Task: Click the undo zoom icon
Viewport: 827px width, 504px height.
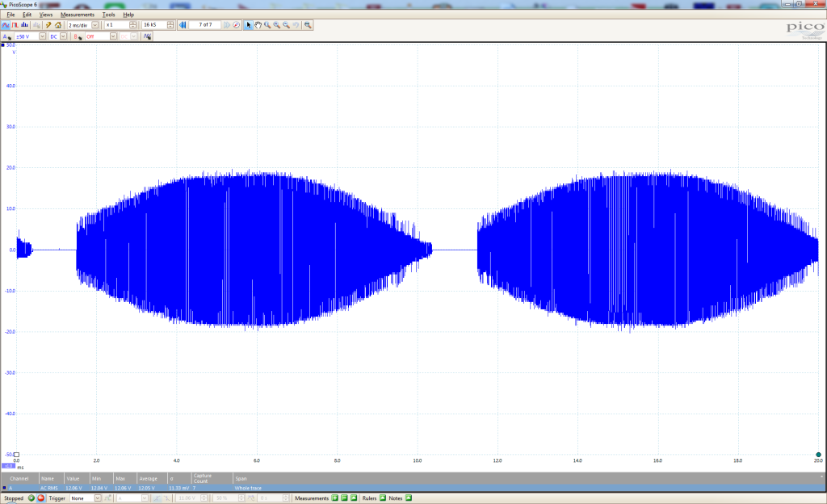Action: (x=296, y=25)
